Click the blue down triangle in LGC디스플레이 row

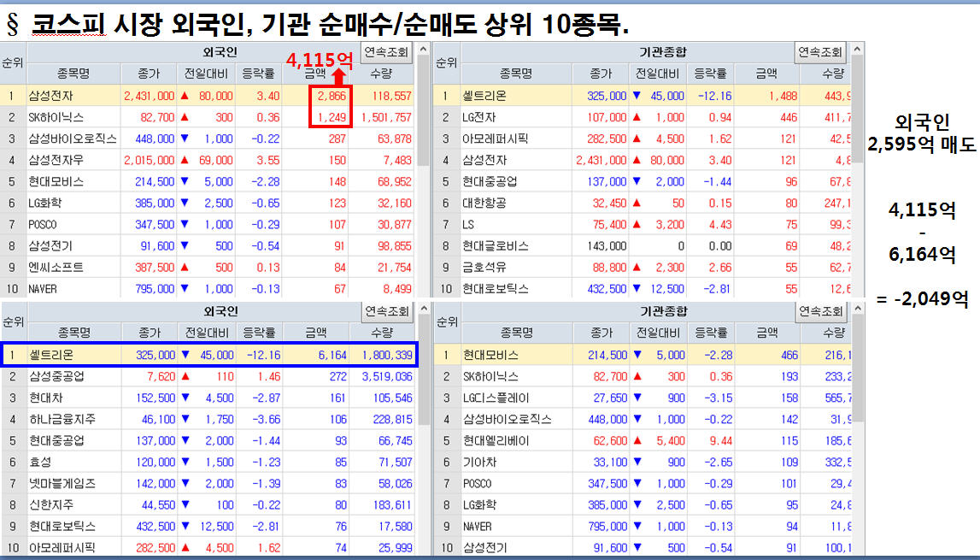pos(637,398)
